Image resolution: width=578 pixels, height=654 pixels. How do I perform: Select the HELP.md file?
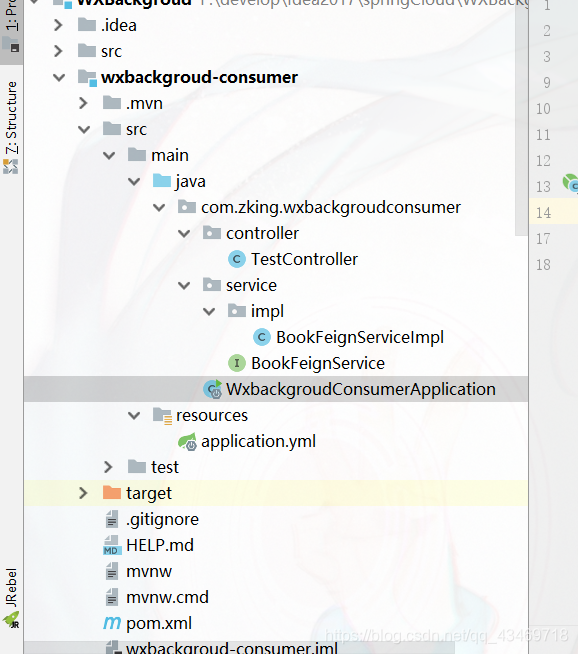point(160,545)
